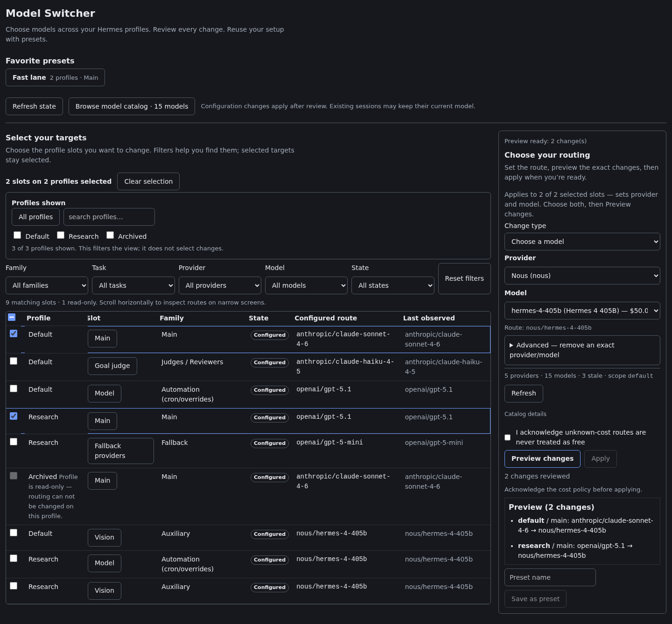Click the Refresh button in routing panel
Screen dimensions: 672x624
pos(524,393)
